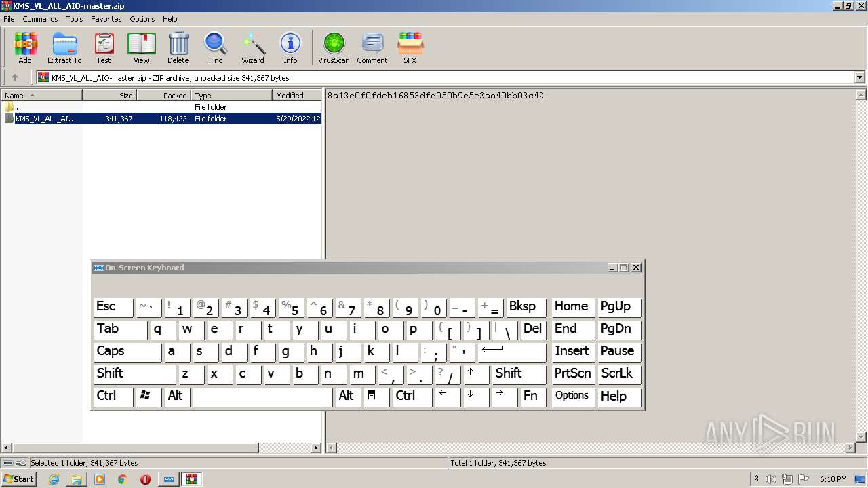Viewport: 868px width, 488px height.
Task: Click the Delete trash can icon
Action: [178, 47]
